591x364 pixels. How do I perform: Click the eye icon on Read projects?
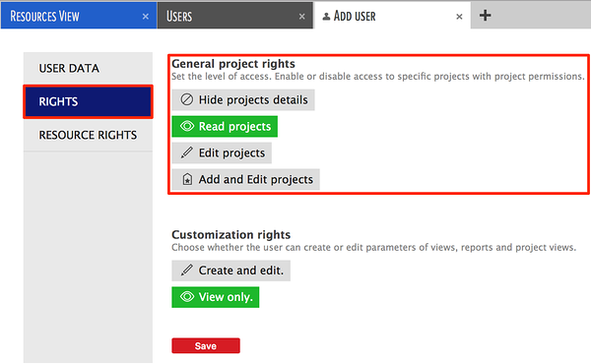pos(187,126)
